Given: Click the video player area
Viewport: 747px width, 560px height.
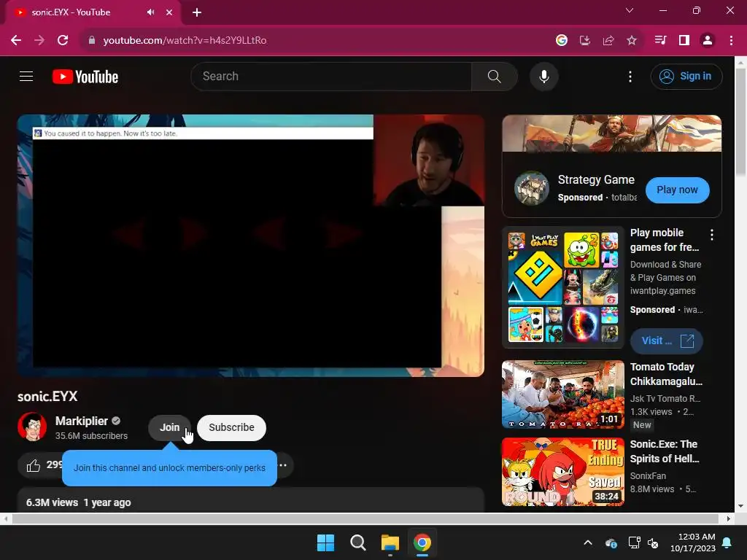Looking at the screenshot, I should pyautogui.click(x=251, y=246).
